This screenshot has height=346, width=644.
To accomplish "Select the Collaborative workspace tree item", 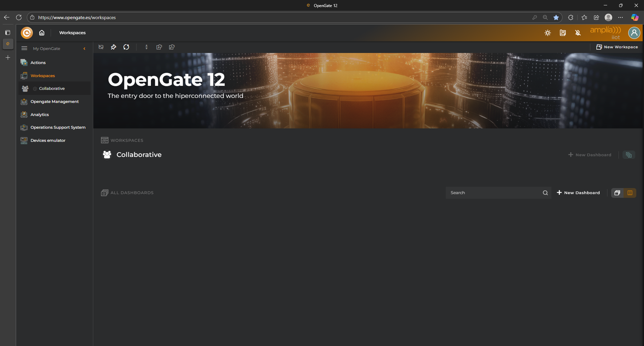I will 52,89.
